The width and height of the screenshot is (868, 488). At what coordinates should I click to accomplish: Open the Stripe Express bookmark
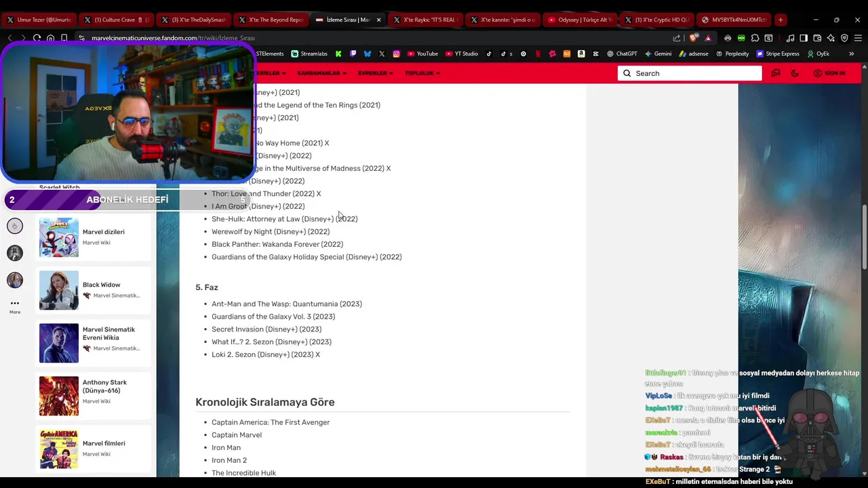tap(778, 54)
